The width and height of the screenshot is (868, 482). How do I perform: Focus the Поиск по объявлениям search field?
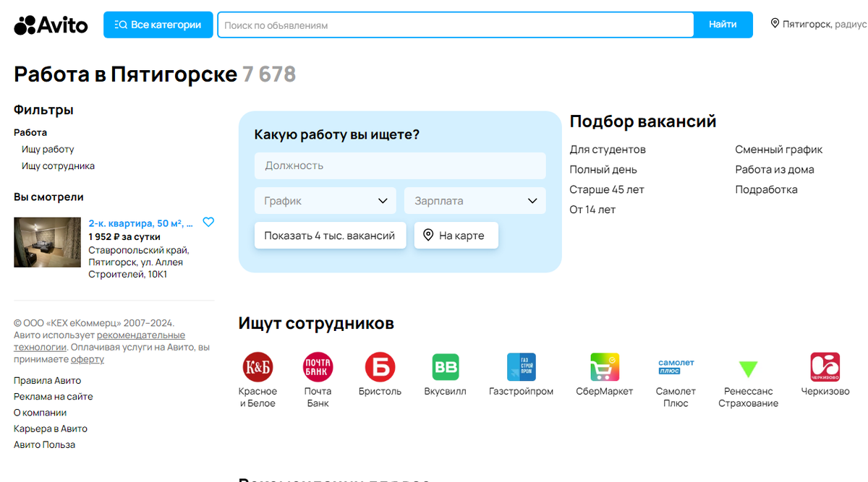tap(456, 25)
